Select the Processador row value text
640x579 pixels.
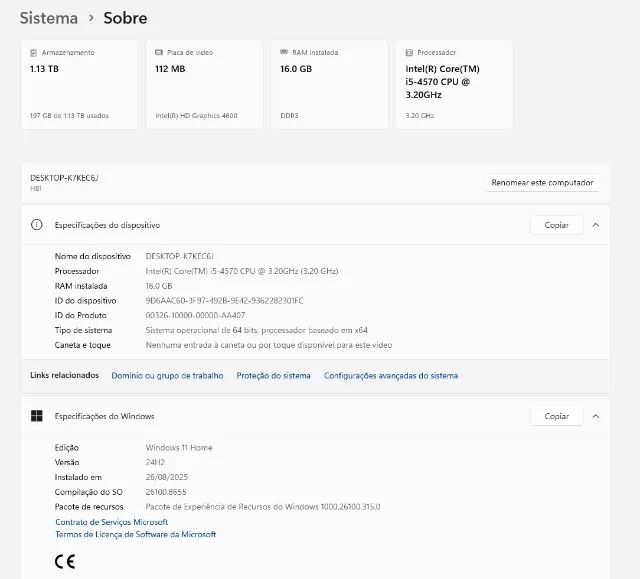242,271
